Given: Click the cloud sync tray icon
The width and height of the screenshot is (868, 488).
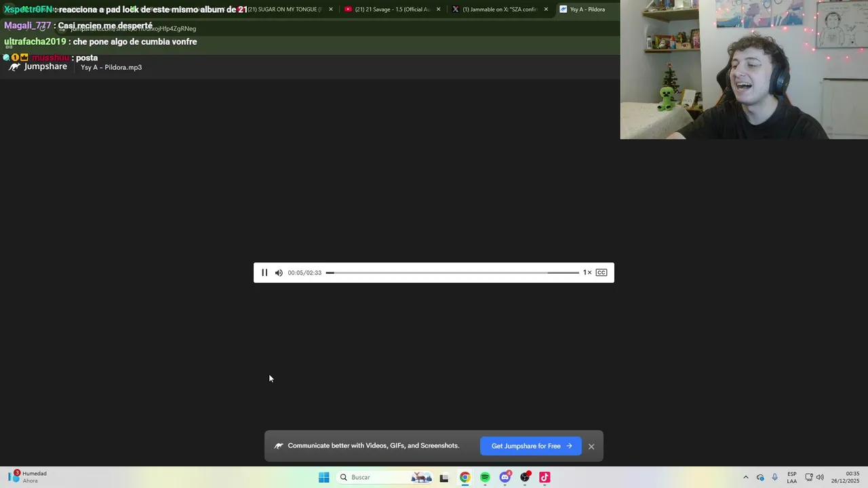Looking at the screenshot, I should (760, 477).
